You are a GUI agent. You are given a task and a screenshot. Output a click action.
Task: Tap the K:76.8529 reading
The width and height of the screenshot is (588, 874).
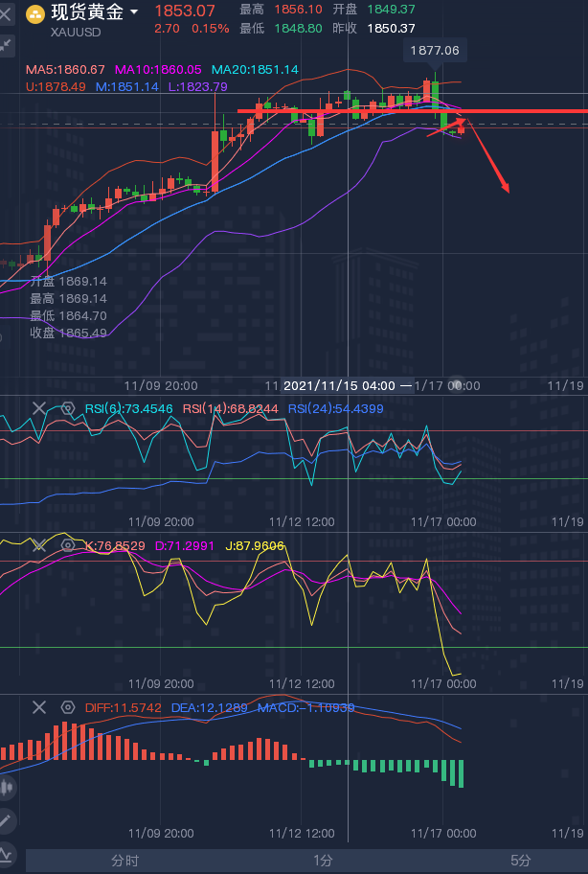[115, 545]
